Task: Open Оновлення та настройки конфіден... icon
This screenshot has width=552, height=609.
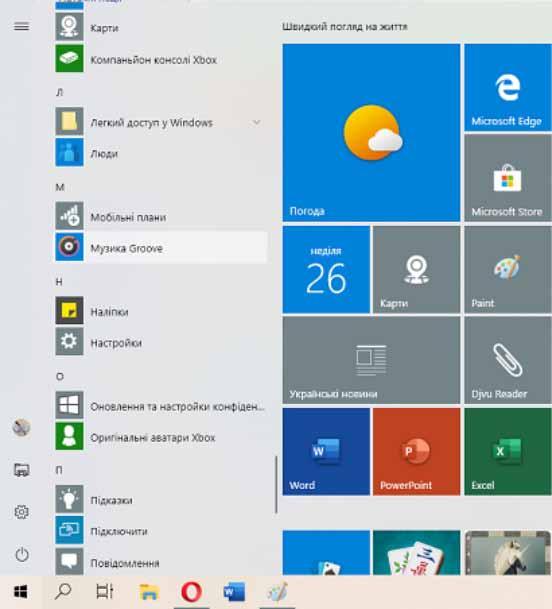Action: pos(69,405)
